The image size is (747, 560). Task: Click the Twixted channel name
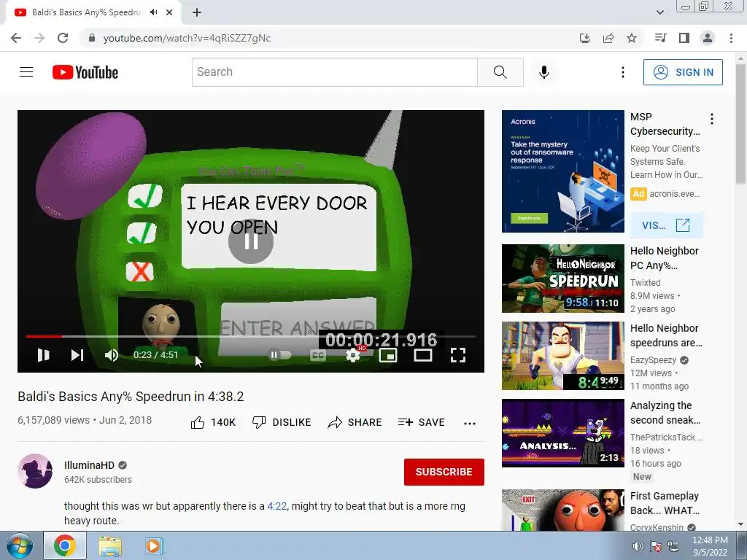click(645, 282)
